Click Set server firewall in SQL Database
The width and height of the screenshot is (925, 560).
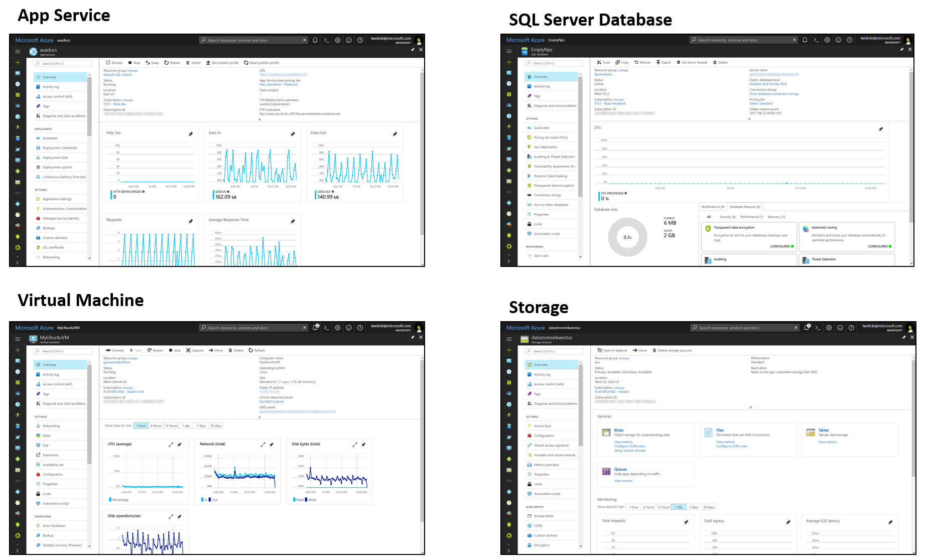point(692,63)
